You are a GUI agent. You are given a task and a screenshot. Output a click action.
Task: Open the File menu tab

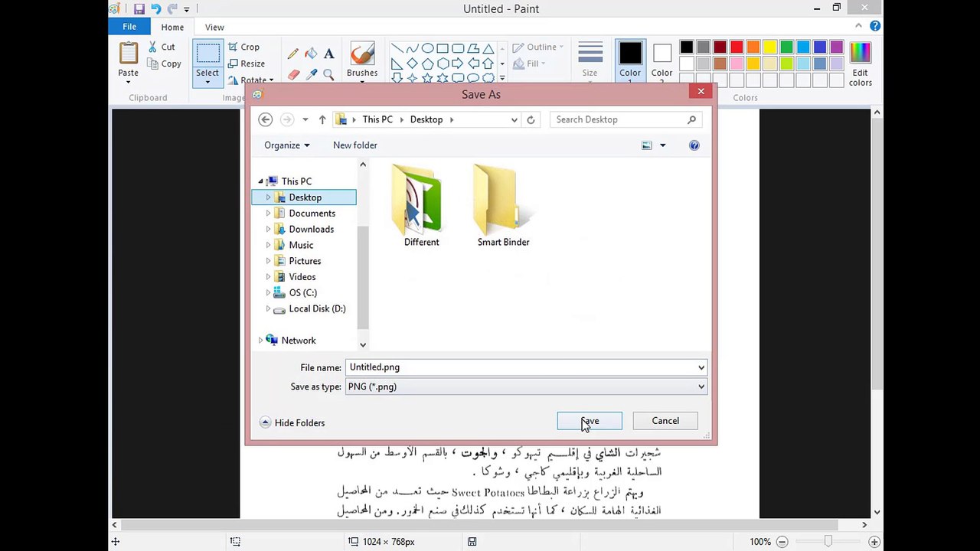point(129,27)
